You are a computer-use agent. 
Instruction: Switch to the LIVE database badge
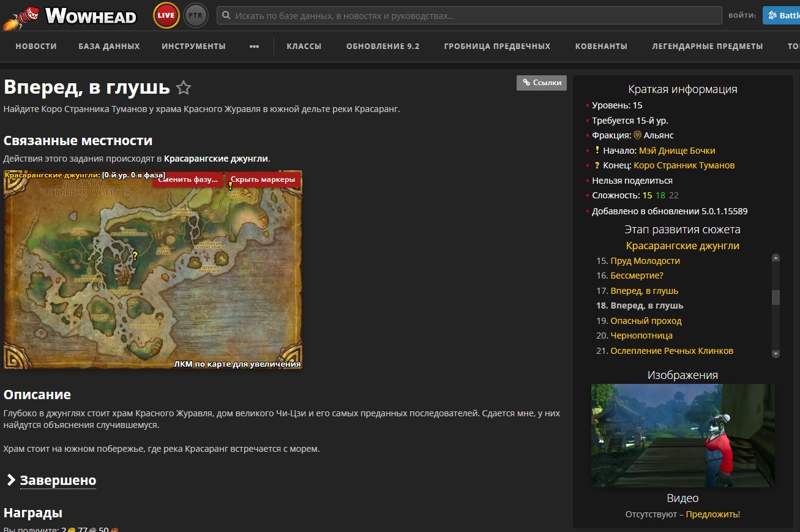point(166,16)
